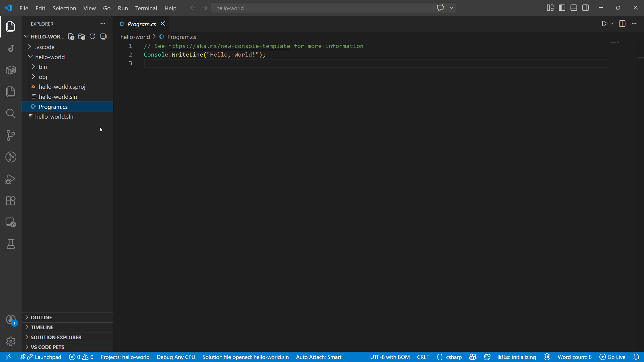The width and height of the screenshot is (644, 362).
Task: Click the New File icon in Explorer
Action: 71,36
